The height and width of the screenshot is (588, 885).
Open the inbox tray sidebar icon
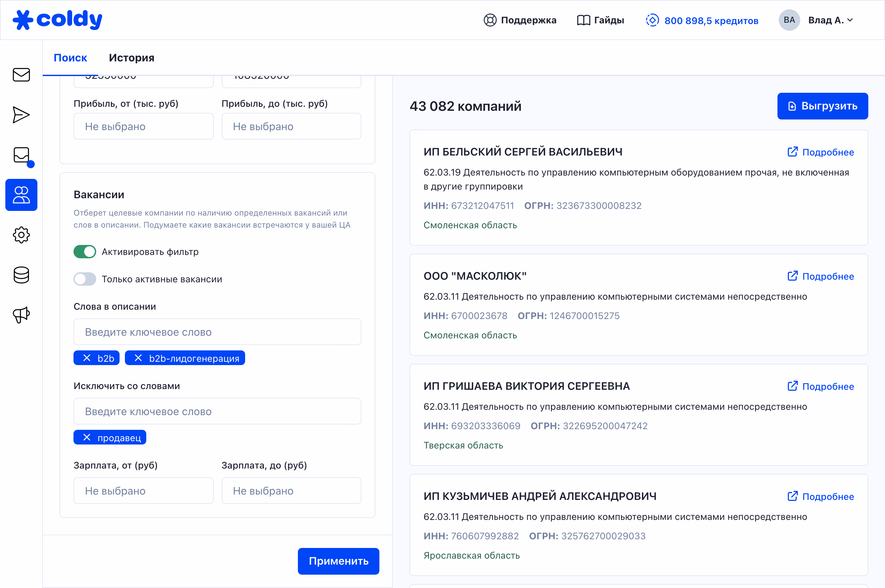[x=21, y=155]
